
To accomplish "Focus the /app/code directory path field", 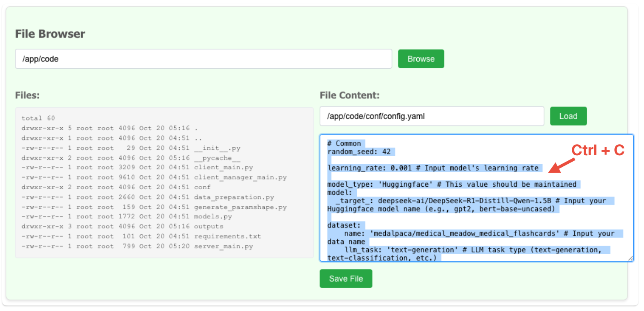I will [x=203, y=59].
